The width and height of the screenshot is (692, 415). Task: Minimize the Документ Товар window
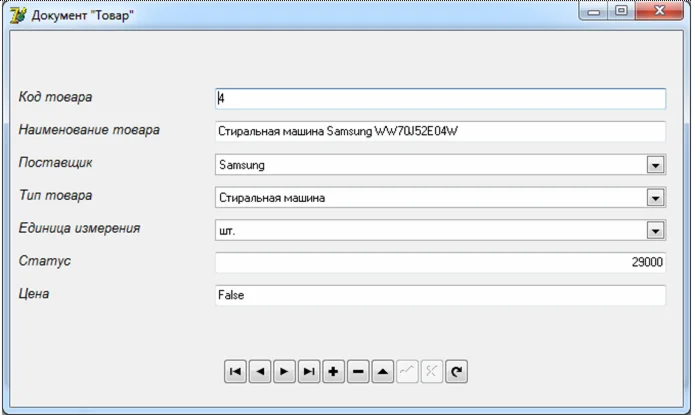pos(594,11)
